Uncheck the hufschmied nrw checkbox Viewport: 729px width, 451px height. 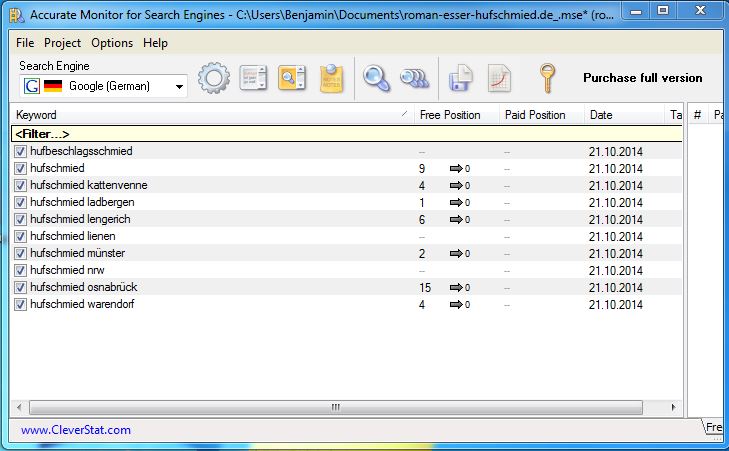(x=20, y=270)
